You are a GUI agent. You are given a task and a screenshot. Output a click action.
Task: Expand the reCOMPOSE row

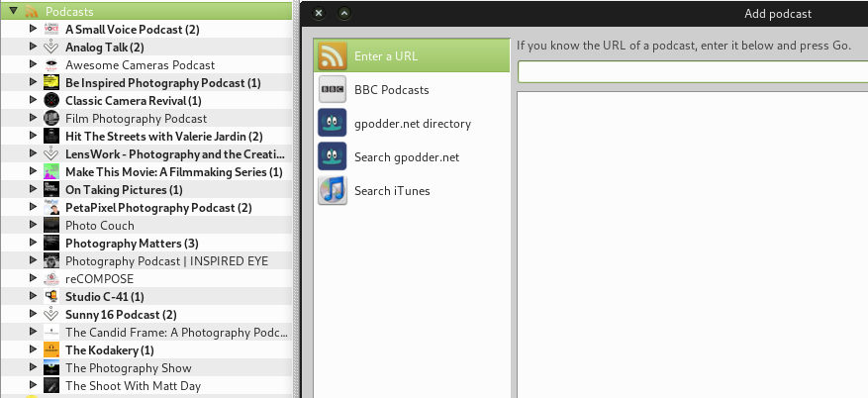click(33, 278)
